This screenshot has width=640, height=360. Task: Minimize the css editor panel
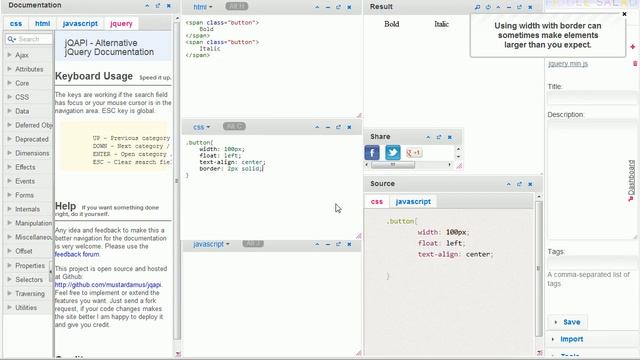point(328,127)
